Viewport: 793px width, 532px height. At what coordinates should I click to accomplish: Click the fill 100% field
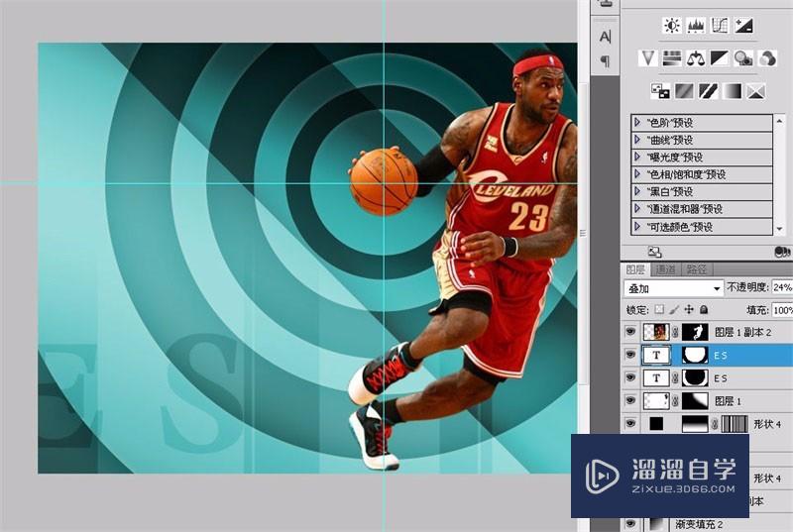pos(782,310)
